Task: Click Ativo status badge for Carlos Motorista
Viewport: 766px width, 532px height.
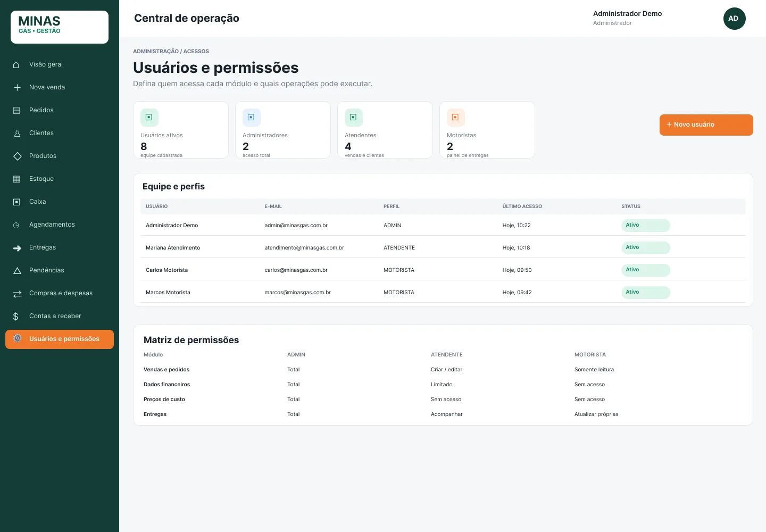Action: tap(646, 270)
